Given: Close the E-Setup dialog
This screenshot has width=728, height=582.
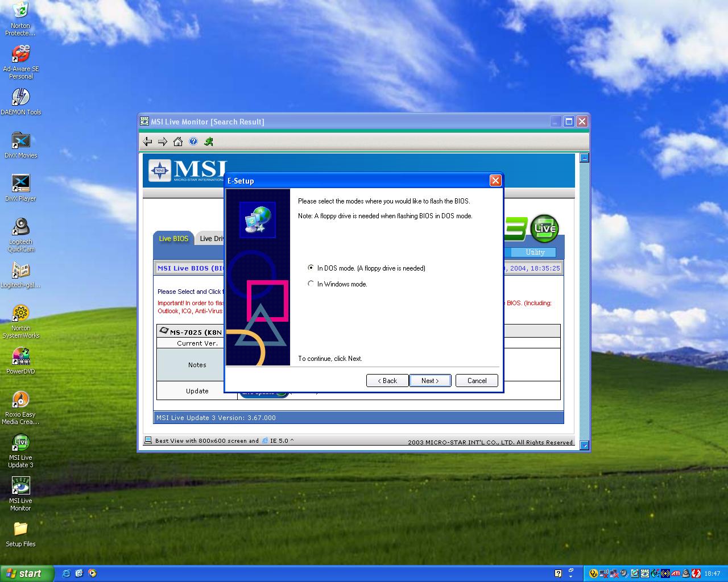Looking at the screenshot, I should pyautogui.click(x=495, y=180).
